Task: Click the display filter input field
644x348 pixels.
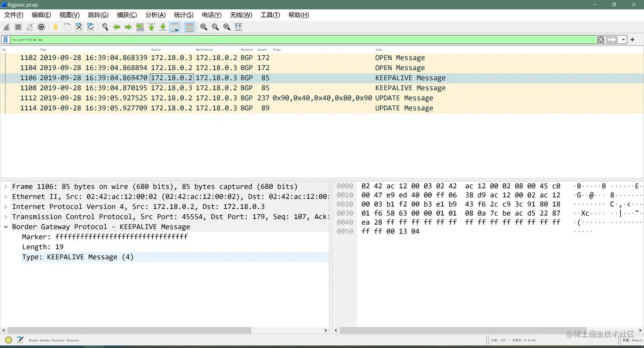Action: coord(302,40)
